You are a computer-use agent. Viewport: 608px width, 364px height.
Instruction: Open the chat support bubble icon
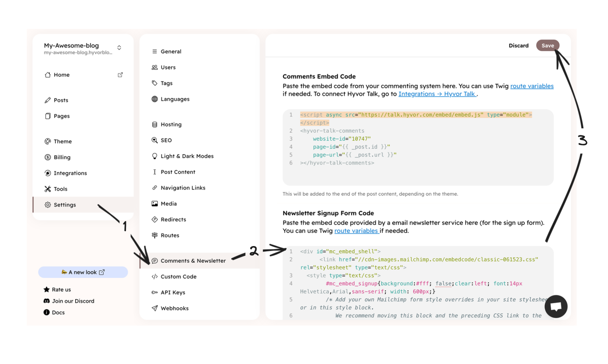click(556, 306)
